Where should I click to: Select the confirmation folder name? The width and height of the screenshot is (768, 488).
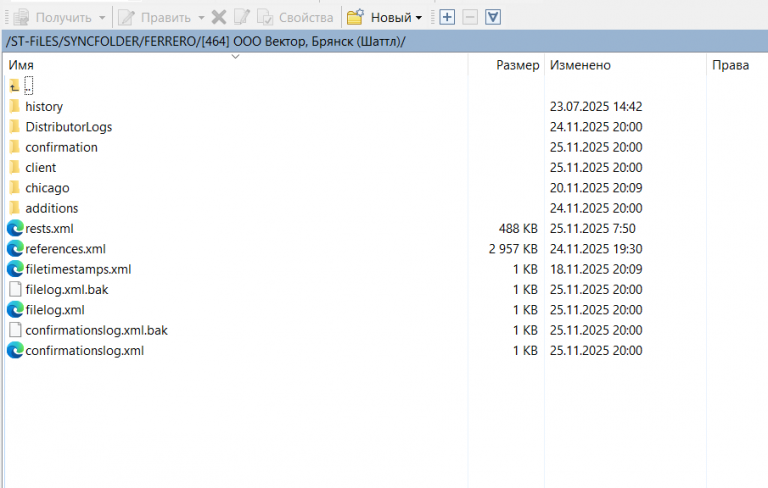[61, 147]
